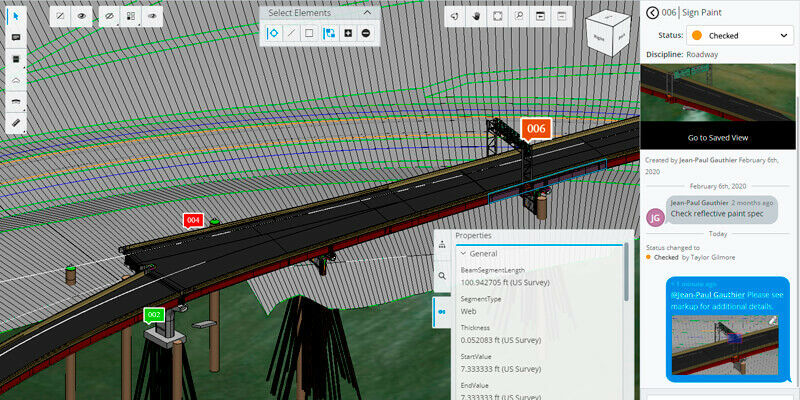Open the comment markup tool
Screen dimensions: 800x400
[x=16, y=38]
